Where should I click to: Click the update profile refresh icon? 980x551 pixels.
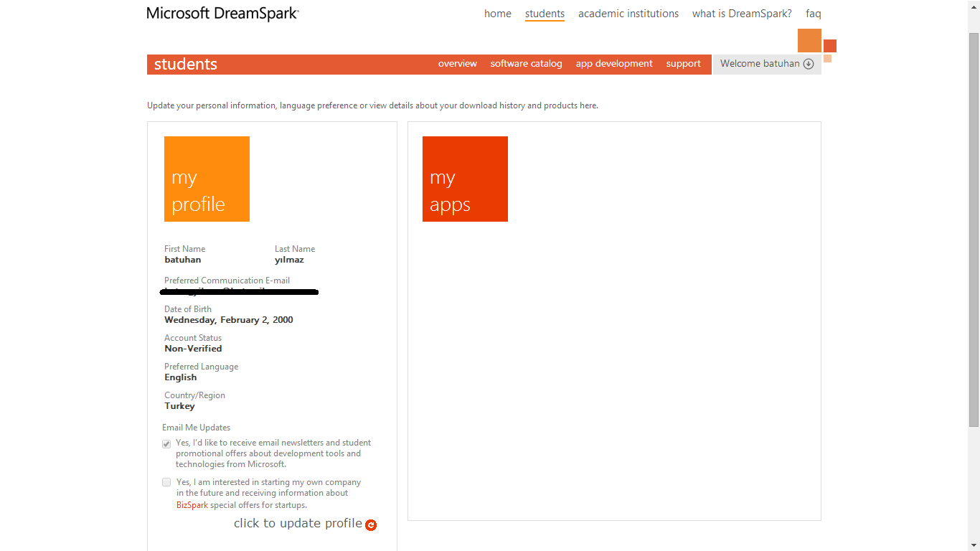click(x=371, y=525)
